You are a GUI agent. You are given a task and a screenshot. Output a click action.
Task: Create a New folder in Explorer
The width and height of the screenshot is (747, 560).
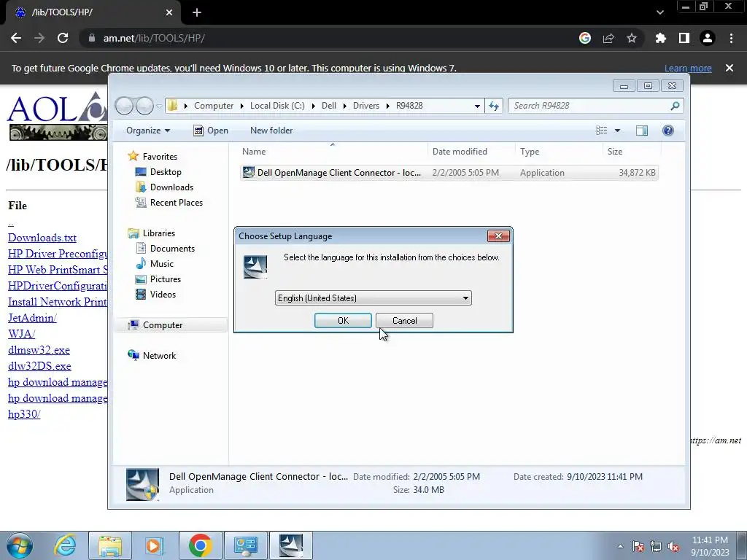[271, 131]
